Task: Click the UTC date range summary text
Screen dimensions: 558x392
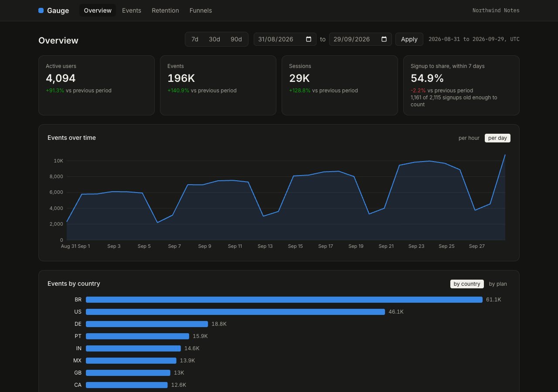Action: point(474,39)
